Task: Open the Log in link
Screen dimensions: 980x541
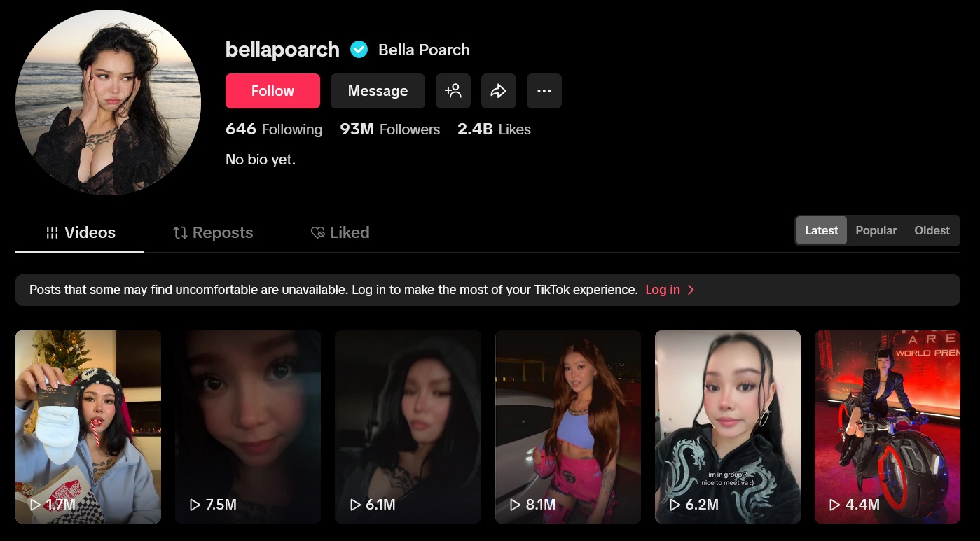Action: [x=662, y=289]
